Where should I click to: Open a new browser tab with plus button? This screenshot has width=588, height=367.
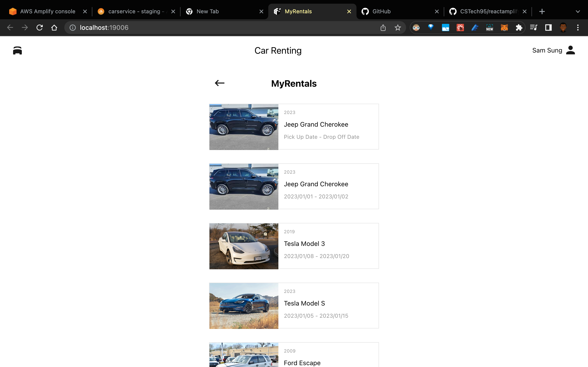[542, 11]
